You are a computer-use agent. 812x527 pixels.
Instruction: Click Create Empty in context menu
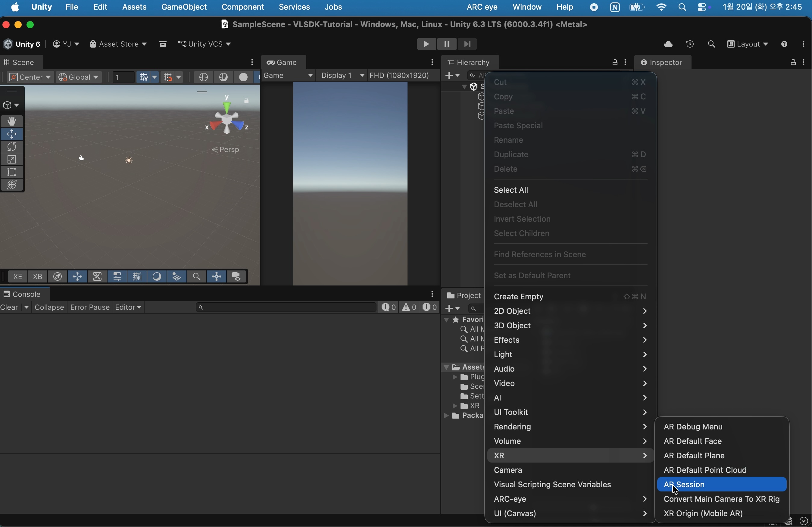[519, 297]
